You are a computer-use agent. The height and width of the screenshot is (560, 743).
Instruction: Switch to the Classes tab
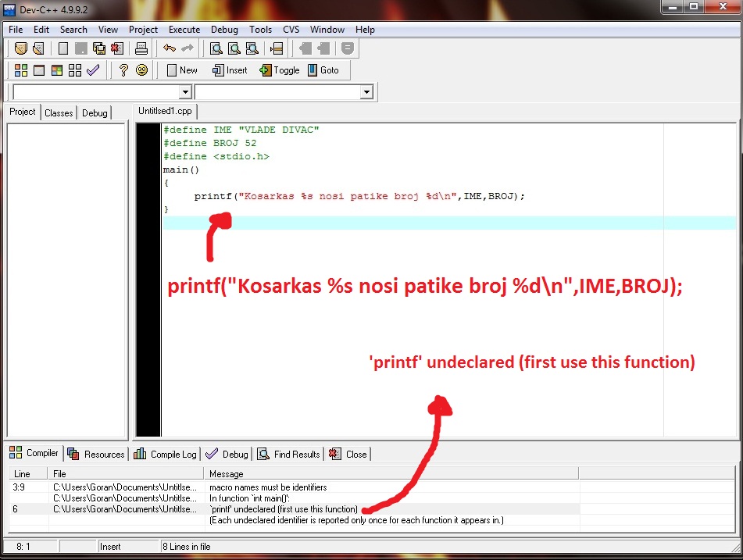tap(59, 112)
